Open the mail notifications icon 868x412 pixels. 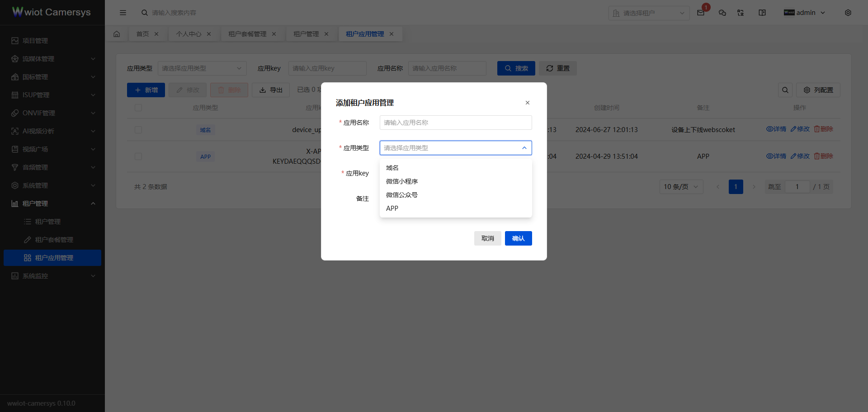click(x=701, y=13)
